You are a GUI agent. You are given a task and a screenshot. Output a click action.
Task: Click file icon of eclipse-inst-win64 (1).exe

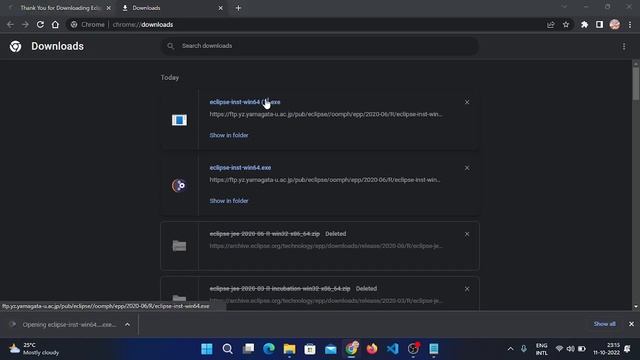click(x=179, y=120)
